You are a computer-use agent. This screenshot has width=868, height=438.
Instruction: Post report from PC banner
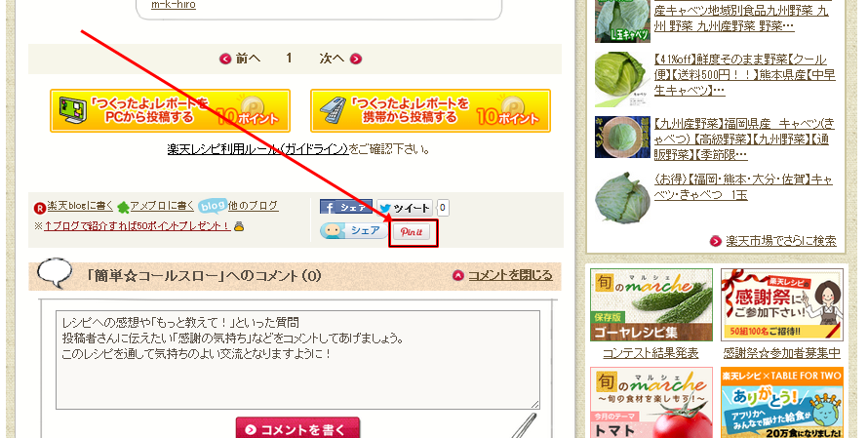pos(170,111)
